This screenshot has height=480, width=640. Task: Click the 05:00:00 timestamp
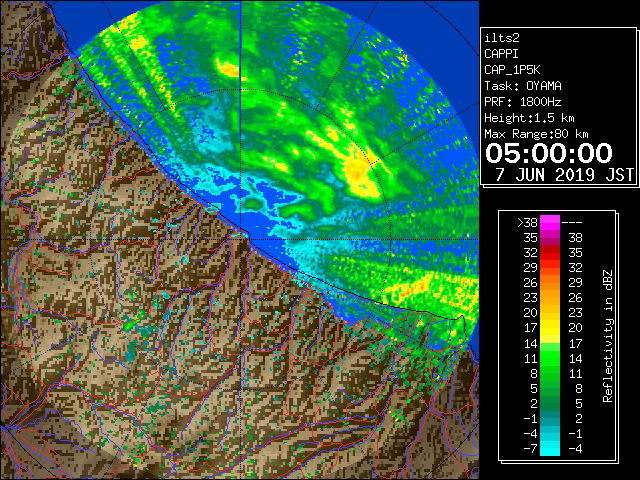click(549, 153)
